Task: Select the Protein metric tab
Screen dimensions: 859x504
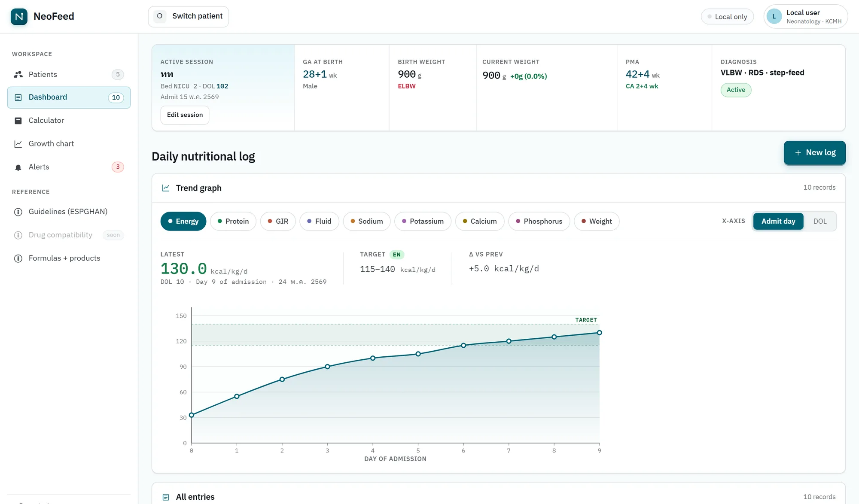Action: (x=233, y=221)
